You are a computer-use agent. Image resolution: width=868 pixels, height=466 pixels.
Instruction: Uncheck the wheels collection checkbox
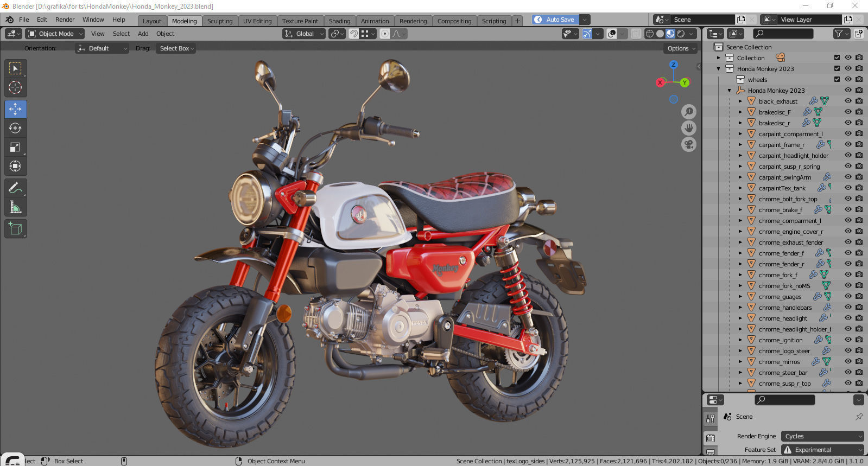click(x=837, y=79)
